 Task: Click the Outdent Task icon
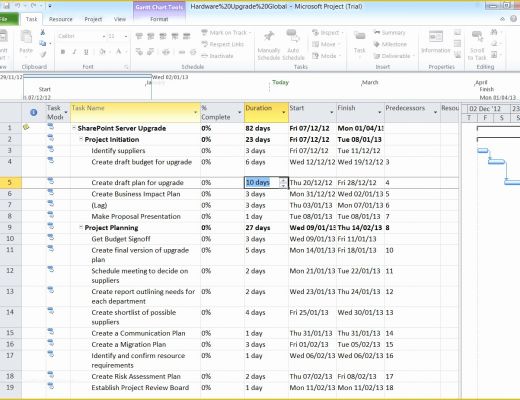pyautogui.click(x=139, y=52)
